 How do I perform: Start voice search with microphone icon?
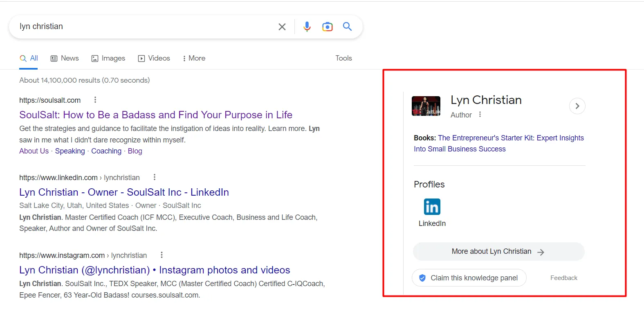(x=307, y=27)
